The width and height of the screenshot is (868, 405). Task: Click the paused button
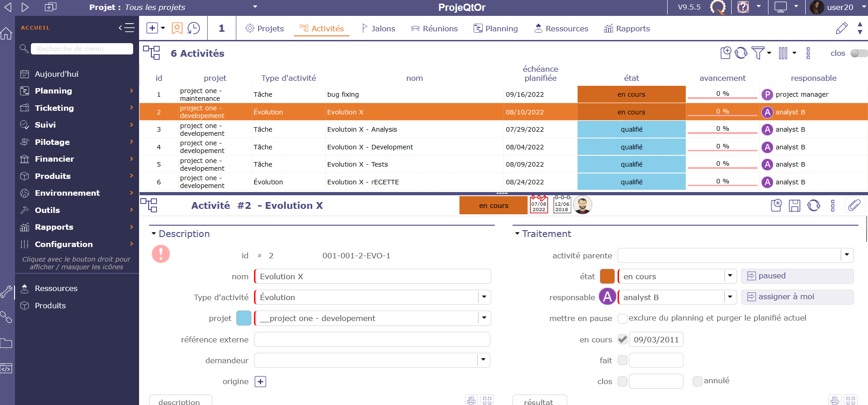click(797, 276)
